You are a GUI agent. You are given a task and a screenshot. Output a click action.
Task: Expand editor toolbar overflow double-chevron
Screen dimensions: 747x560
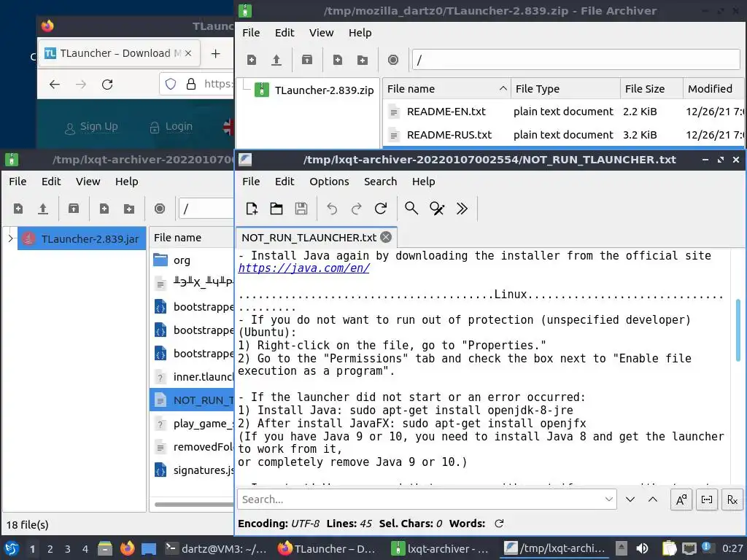462,209
